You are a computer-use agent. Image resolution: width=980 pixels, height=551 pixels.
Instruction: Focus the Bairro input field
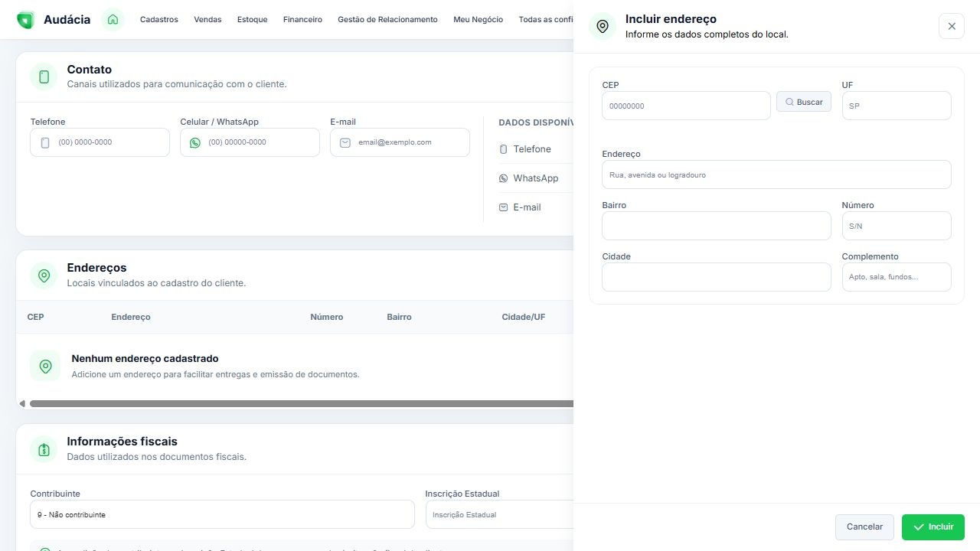[717, 226]
